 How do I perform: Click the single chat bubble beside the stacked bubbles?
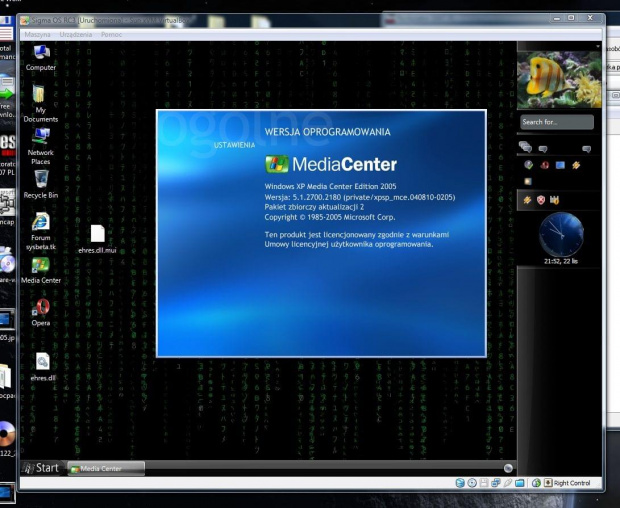(543, 149)
